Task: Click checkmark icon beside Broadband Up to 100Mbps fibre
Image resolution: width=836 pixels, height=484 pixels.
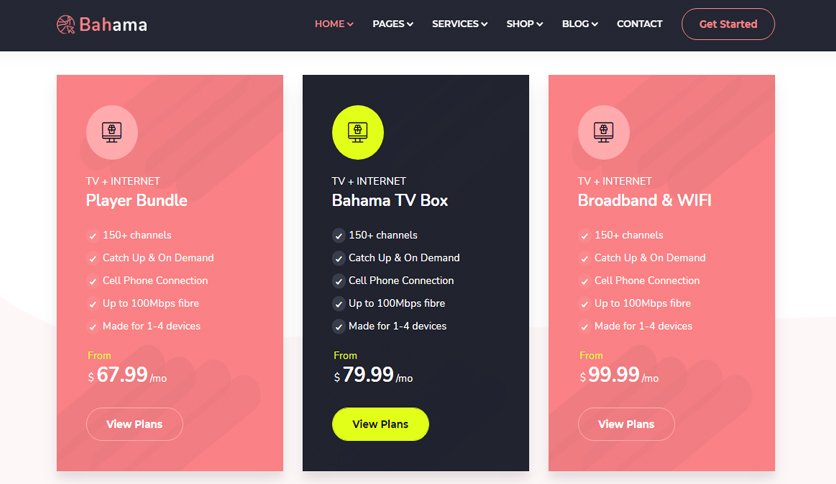Action: click(x=584, y=304)
